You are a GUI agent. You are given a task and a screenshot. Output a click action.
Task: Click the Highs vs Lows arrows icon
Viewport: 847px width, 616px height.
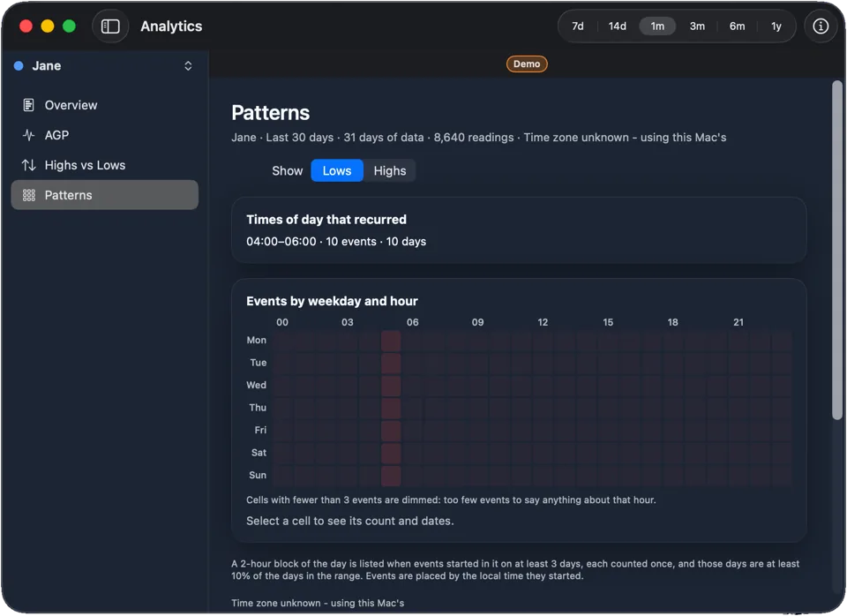pyautogui.click(x=28, y=165)
